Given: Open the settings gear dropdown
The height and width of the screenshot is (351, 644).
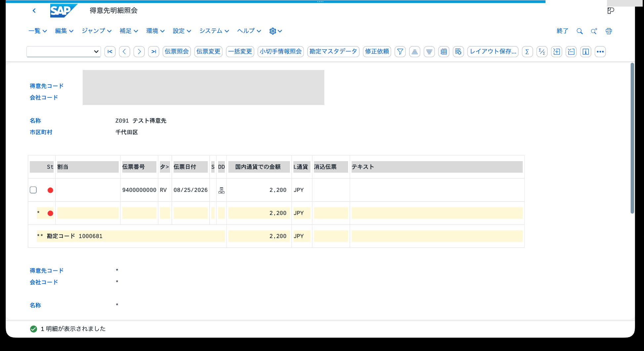Looking at the screenshot, I should point(275,31).
